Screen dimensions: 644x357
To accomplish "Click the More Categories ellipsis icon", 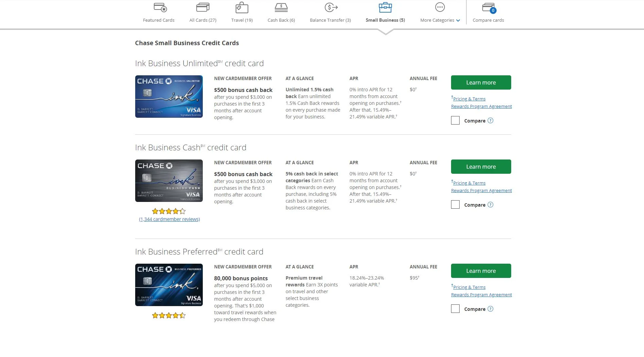I will click(440, 7).
